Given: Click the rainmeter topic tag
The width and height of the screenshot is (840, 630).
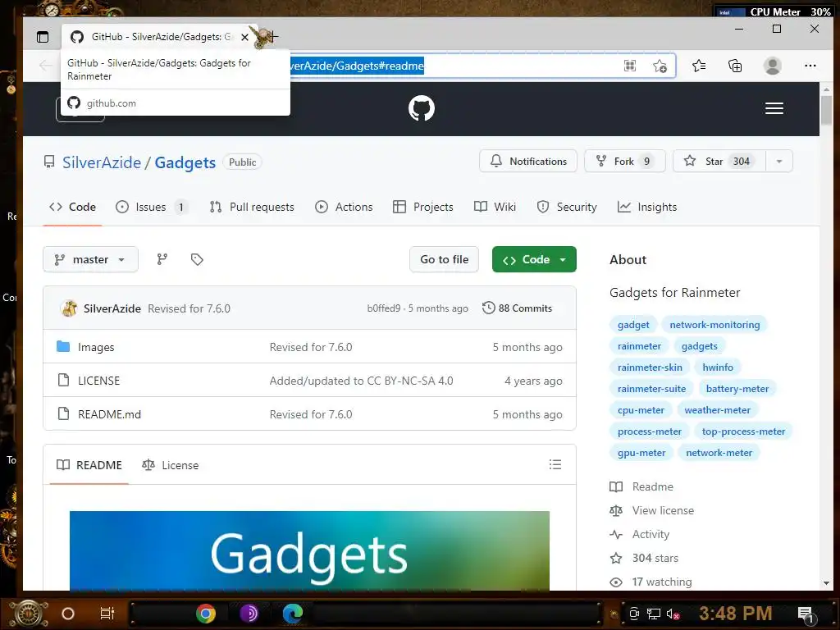Looking at the screenshot, I should (x=639, y=346).
